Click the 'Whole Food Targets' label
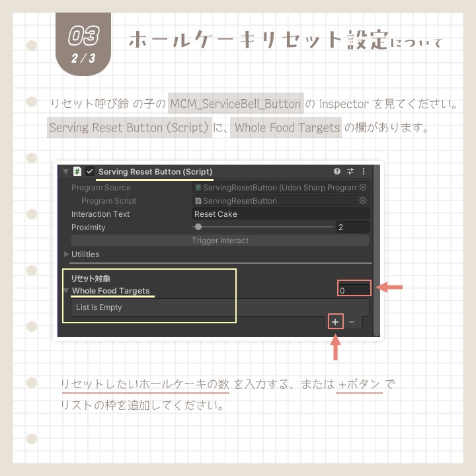The width and height of the screenshot is (476, 476). click(x=111, y=290)
